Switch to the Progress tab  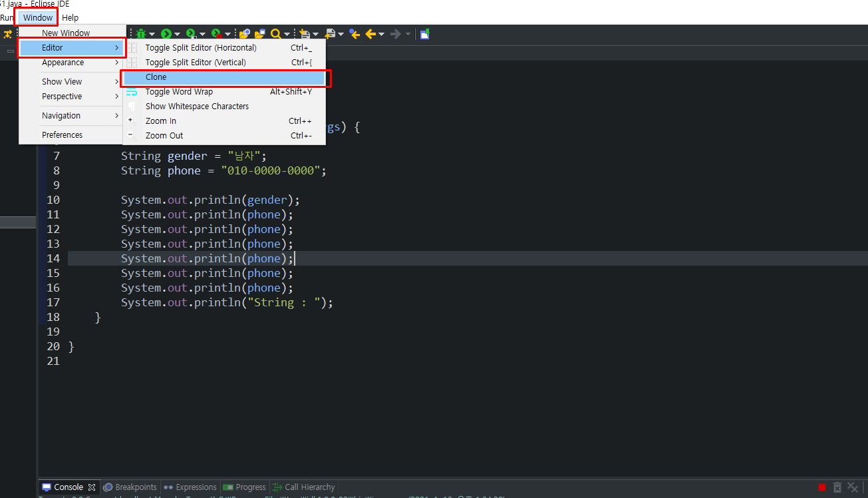point(245,487)
